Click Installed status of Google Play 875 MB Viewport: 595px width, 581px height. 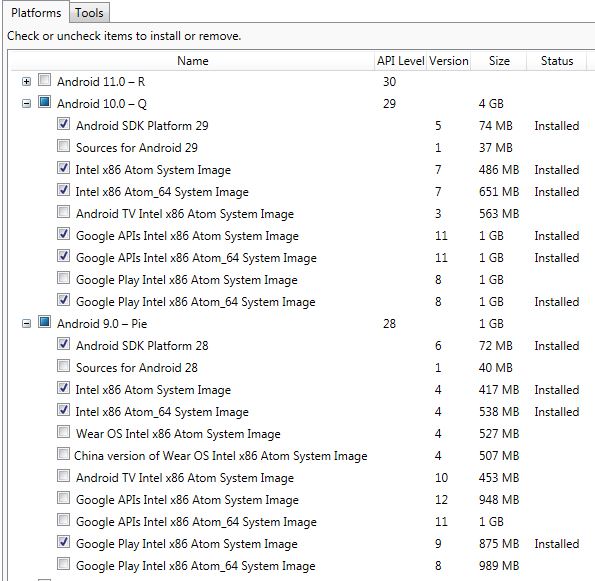point(557,544)
